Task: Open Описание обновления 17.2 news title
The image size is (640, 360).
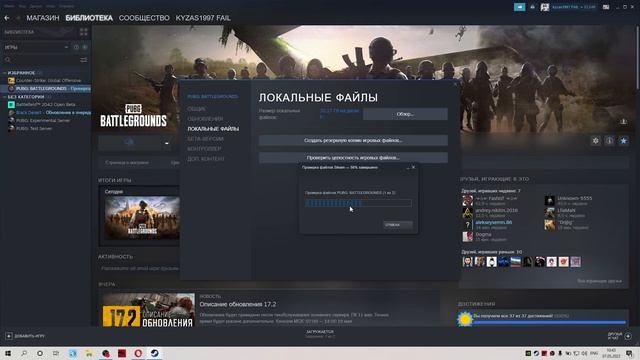Action: pos(238,304)
